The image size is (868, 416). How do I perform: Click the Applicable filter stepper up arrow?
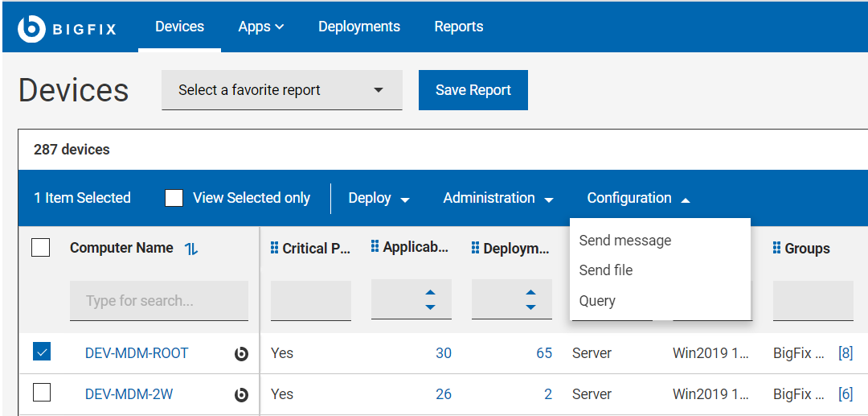pos(430,292)
